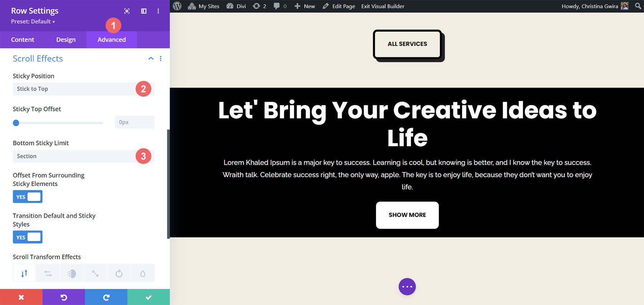Click the SHOW MORE button
The height and width of the screenshot is (305, 644).
point(407,215)
